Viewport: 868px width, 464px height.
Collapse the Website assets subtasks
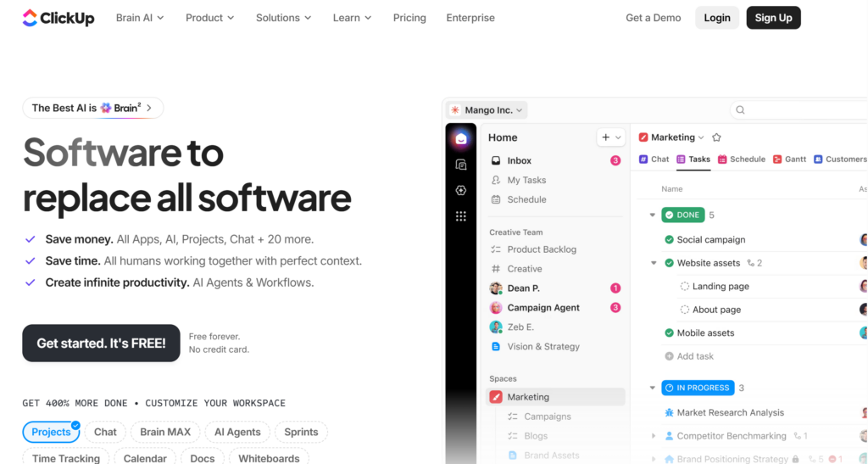point(654,263)
